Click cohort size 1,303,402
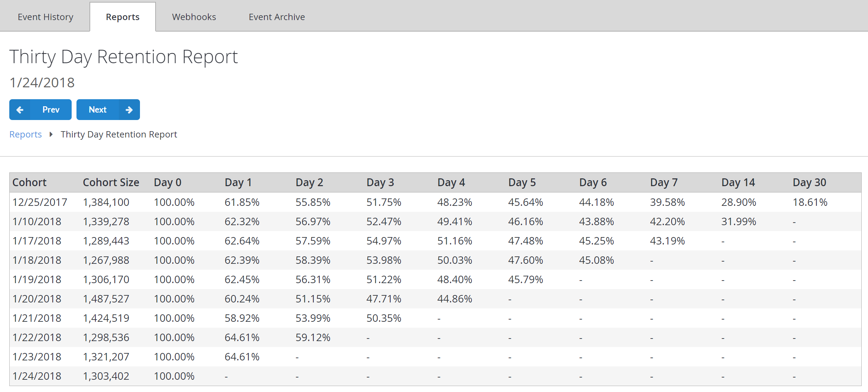This screenshot has width=868, height=392. (x=106, y=376)
